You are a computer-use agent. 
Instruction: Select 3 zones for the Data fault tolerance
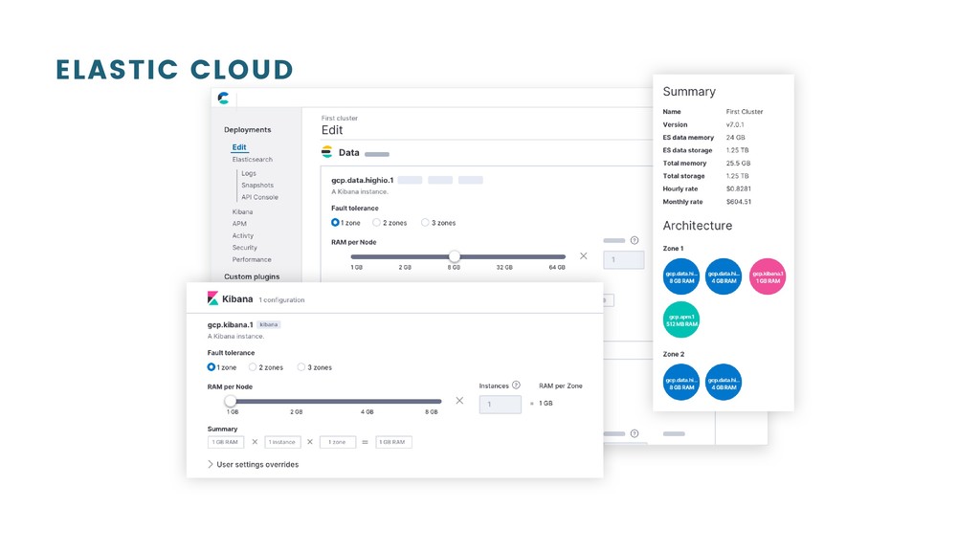pyautogui.click(x=425, y=222)
